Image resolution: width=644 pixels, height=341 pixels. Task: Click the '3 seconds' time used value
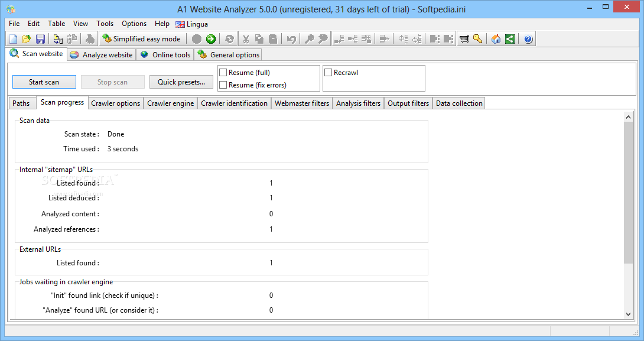tap(123, 149)
